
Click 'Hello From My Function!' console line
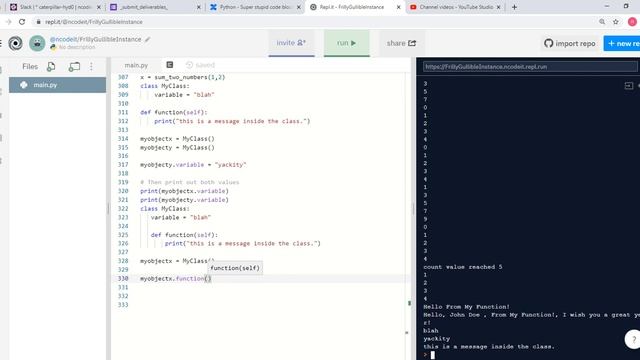point(467,307)
